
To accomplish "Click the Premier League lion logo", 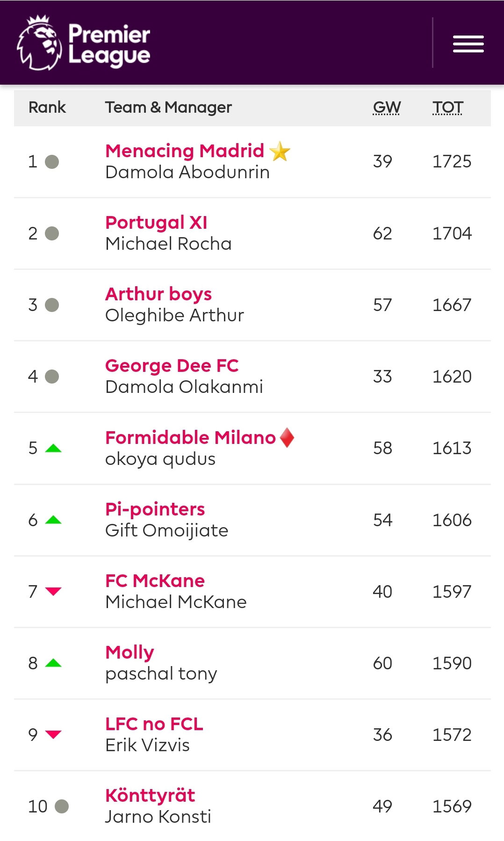I will 39,43.
